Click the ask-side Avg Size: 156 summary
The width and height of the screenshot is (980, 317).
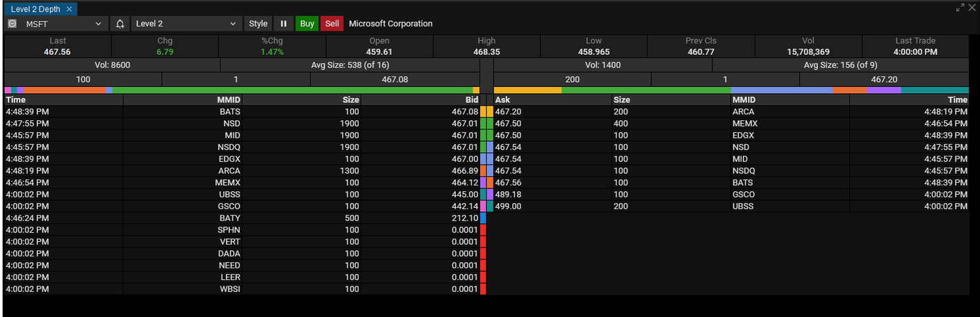coord(840,65)
